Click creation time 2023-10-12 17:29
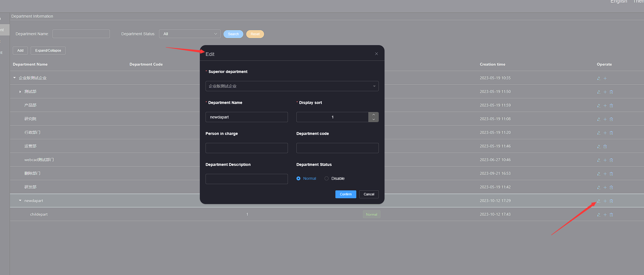Viewport: 644px width, 275px height. (495, 201)
